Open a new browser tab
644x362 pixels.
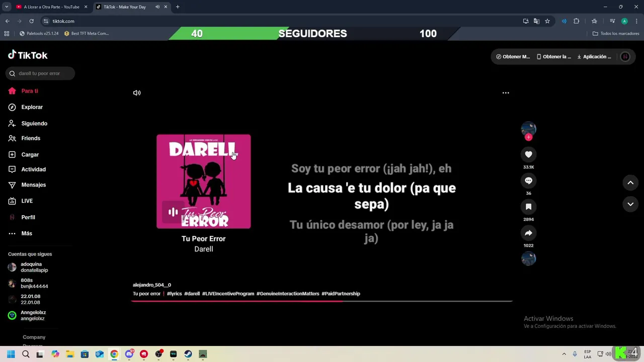click(x=178, y=7)
